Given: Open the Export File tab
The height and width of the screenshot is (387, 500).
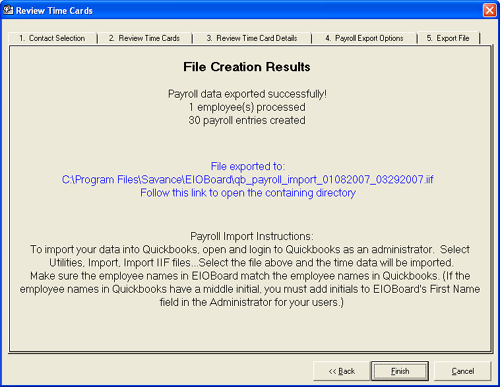Looking at the screenshot, I should tap(448, 38).
